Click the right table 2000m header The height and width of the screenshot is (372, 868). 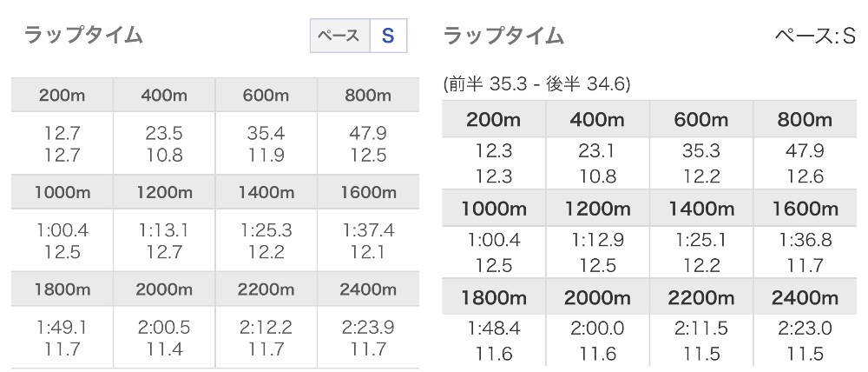(x=597, y=299)
